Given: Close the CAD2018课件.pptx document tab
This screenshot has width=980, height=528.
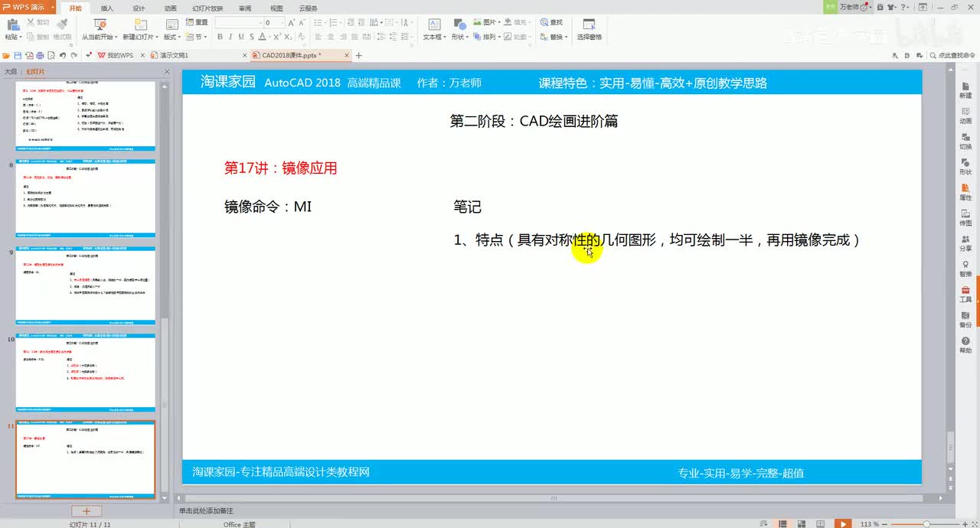Looking at the screenshot, I should click(348, 55).
